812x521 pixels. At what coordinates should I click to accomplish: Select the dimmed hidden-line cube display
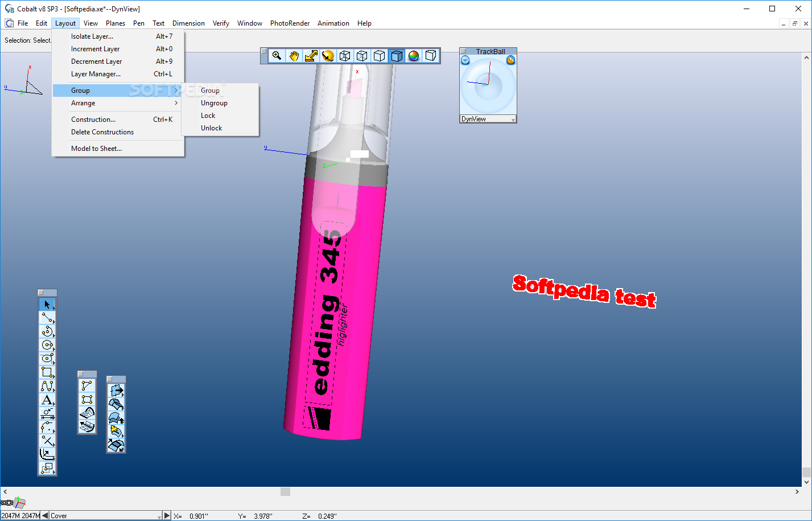[x=362, y=56]
